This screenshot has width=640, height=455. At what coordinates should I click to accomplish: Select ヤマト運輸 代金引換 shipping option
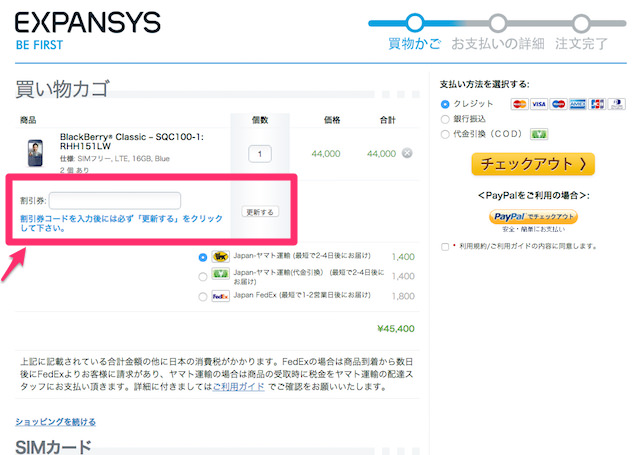(202, 277)
